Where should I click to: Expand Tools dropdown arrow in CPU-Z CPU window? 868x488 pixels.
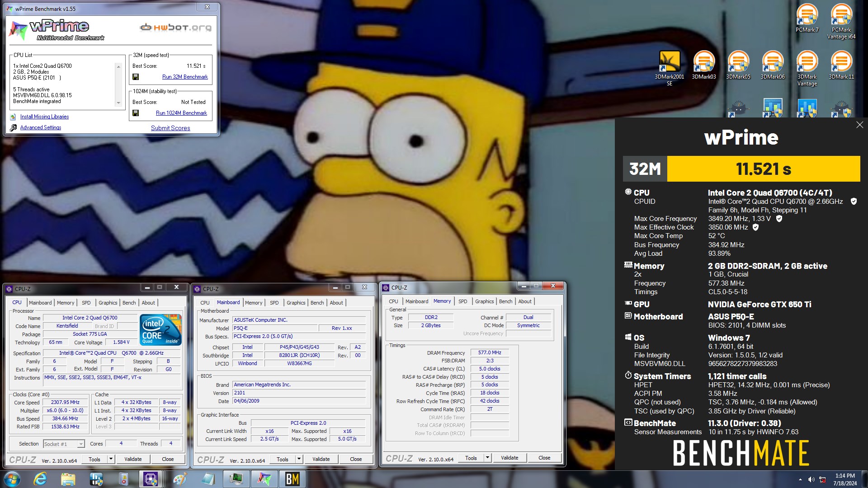click(111, 459)
